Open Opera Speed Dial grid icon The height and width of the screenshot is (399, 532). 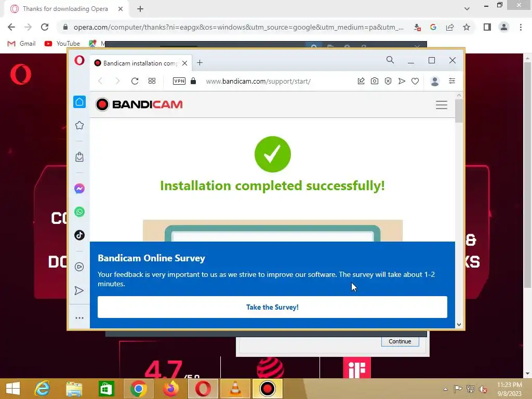click(152, 81)
